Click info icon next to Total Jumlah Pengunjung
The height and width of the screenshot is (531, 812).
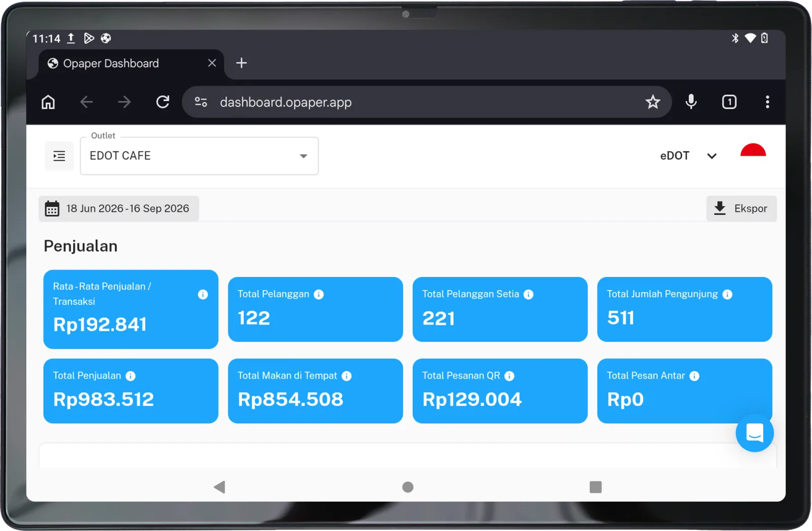click(x=727, y=294)
